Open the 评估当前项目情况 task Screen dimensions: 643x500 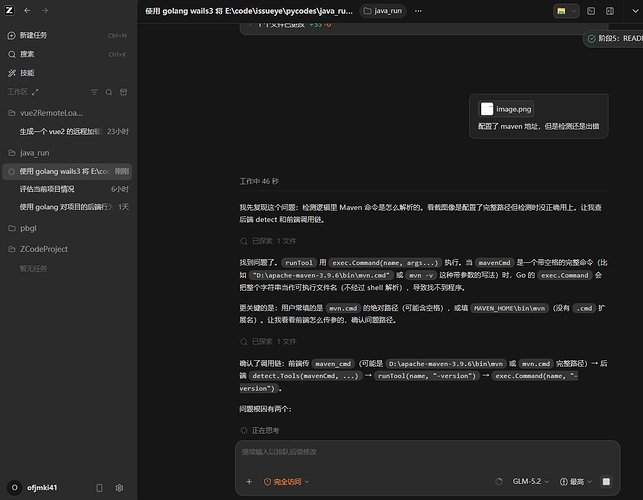[x=67, y=189]
